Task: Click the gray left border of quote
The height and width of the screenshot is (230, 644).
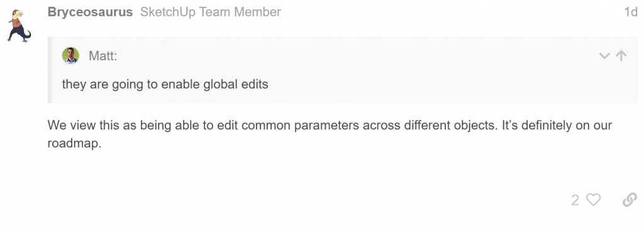Action: point(49,70)
